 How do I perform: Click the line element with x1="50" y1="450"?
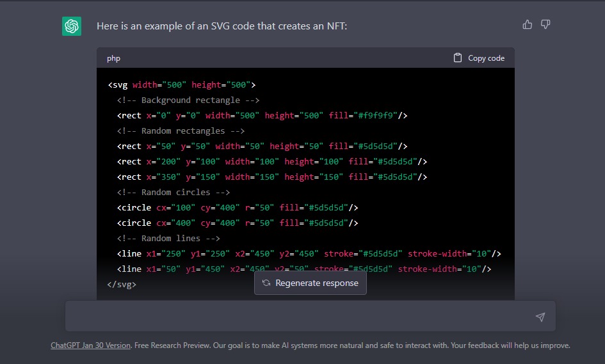pyautogui.click(x=304, y=269)
